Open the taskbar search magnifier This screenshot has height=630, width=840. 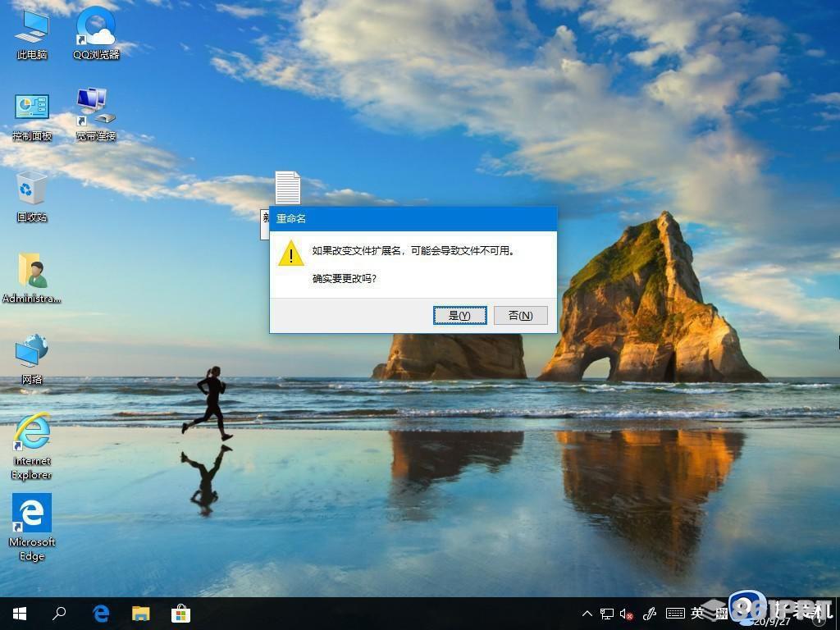(59, 614)
